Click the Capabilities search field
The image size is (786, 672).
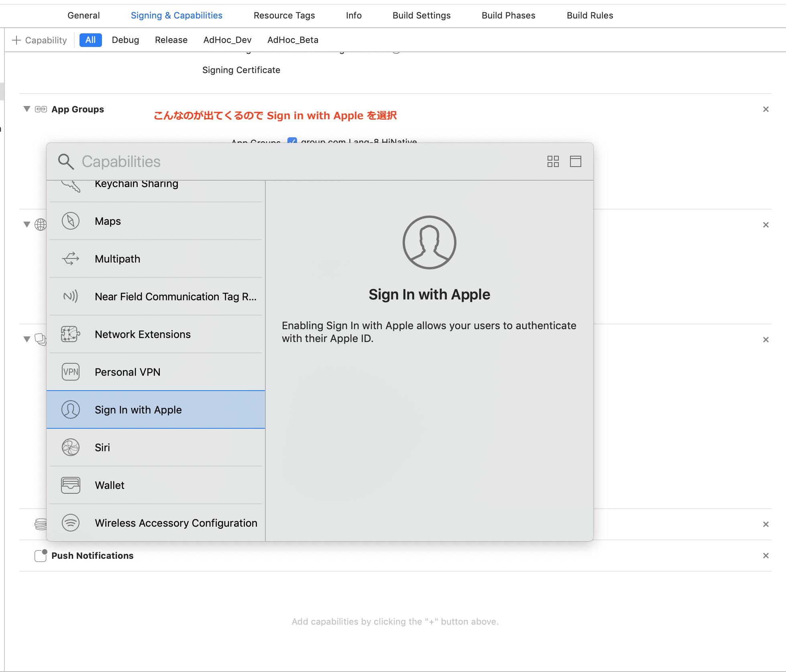click(281, 161)
